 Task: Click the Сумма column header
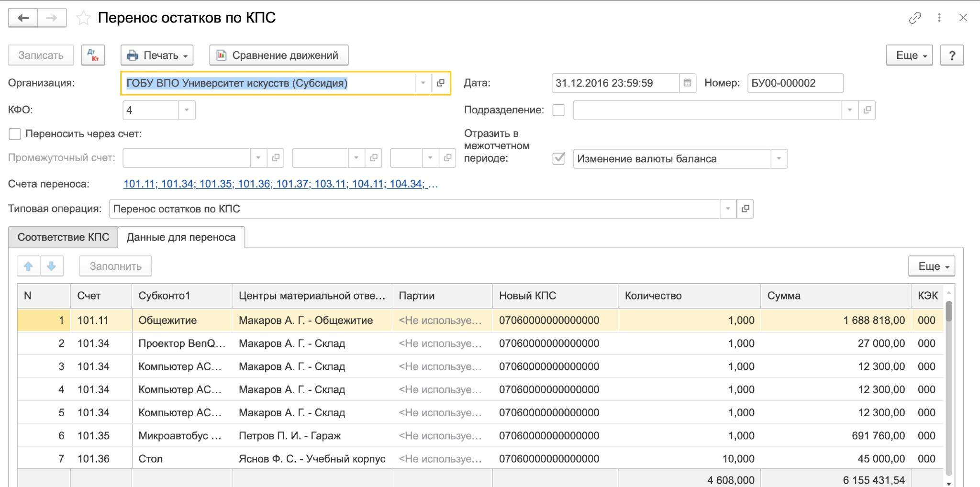(836, 296)
